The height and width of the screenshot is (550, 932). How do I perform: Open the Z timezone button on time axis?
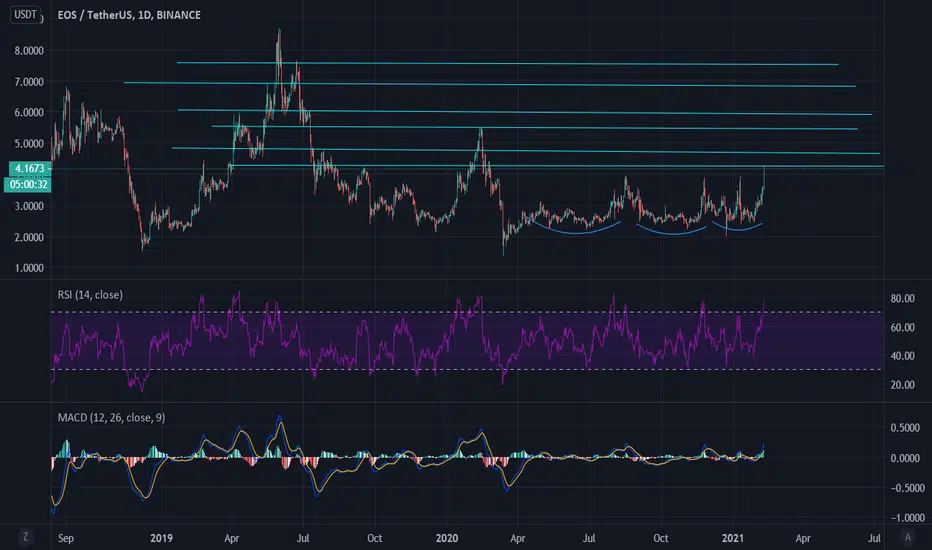25,537
